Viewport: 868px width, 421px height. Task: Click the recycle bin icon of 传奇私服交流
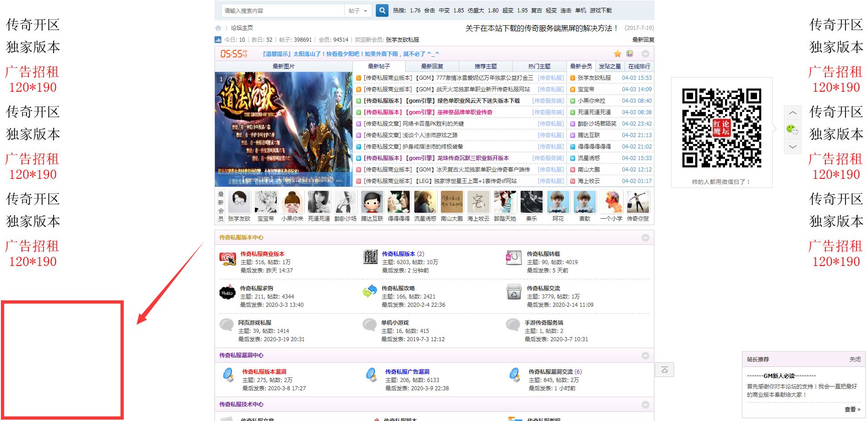[x=514, y=292]
